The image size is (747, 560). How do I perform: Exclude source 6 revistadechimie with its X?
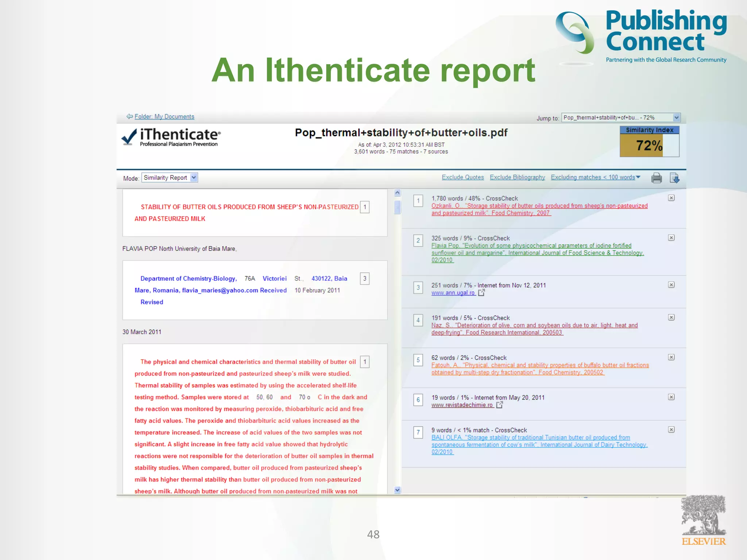671,397
